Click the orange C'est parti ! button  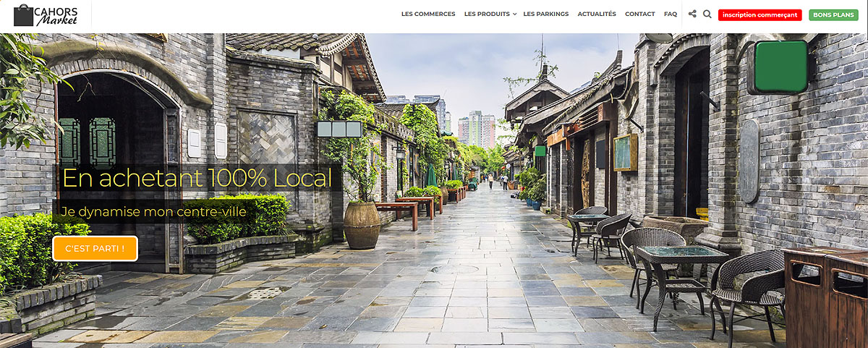pyautogui.click(x=95, y=249)
